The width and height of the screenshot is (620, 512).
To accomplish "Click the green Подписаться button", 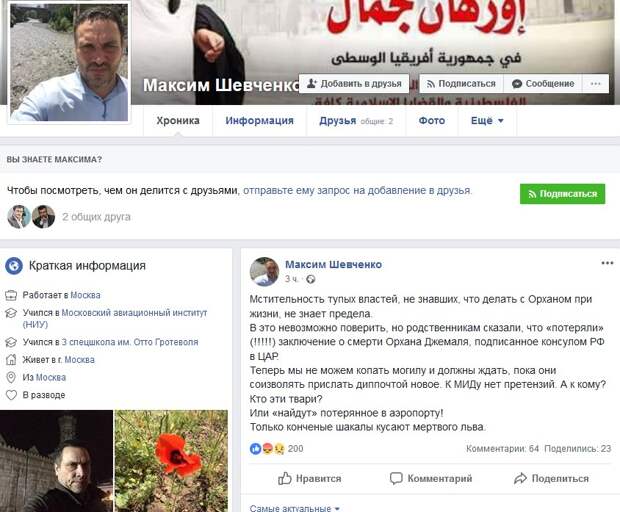I will (562, 194).
